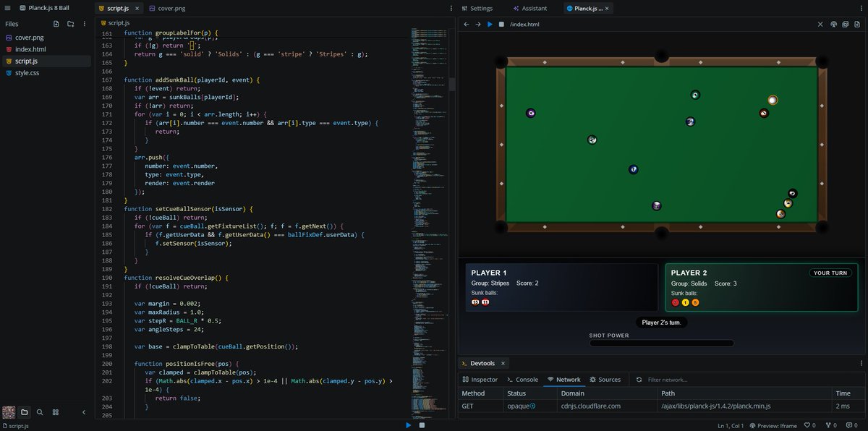Select script.js in the file tree
Viewport: 868px width, 431px height.
tap(47, 61)
